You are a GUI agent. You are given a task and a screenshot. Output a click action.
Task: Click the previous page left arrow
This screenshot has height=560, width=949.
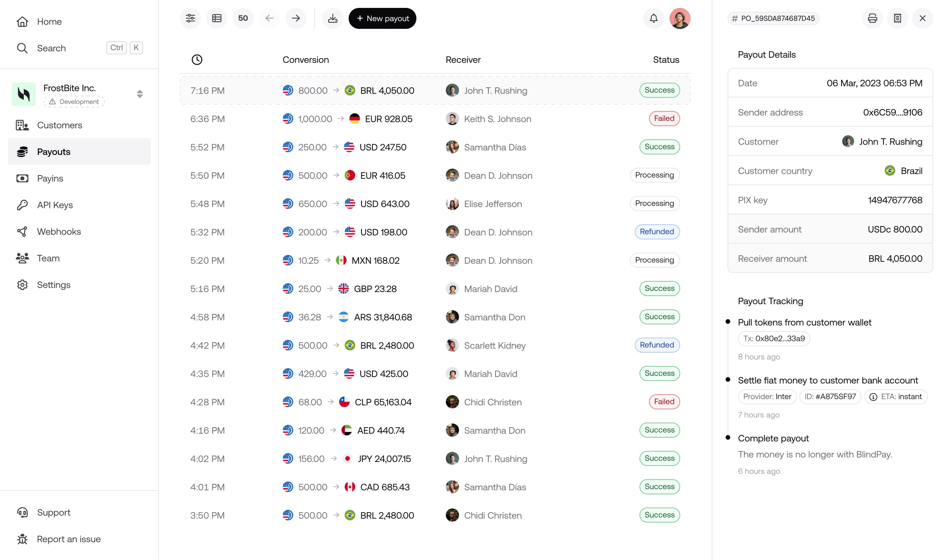(269, 18)
